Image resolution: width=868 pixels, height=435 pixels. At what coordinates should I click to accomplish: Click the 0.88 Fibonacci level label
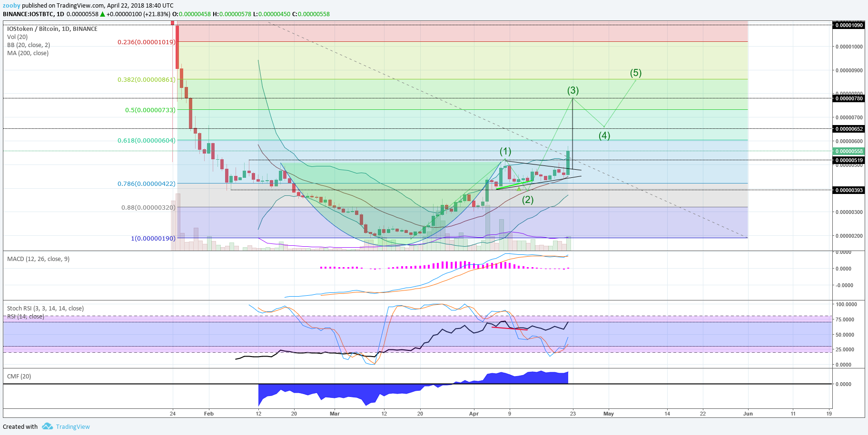(x=148, y=207)
